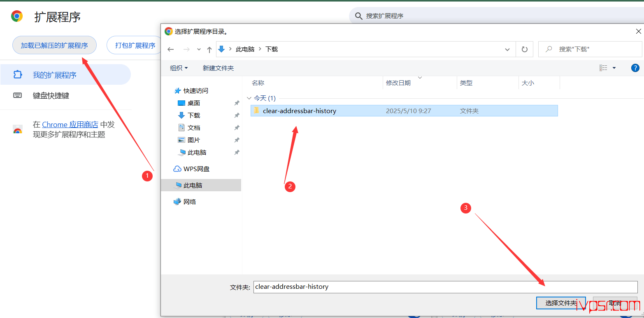Expand the recent locations dropdown arrow
644x318 pixels.
[x=199, y=49]
